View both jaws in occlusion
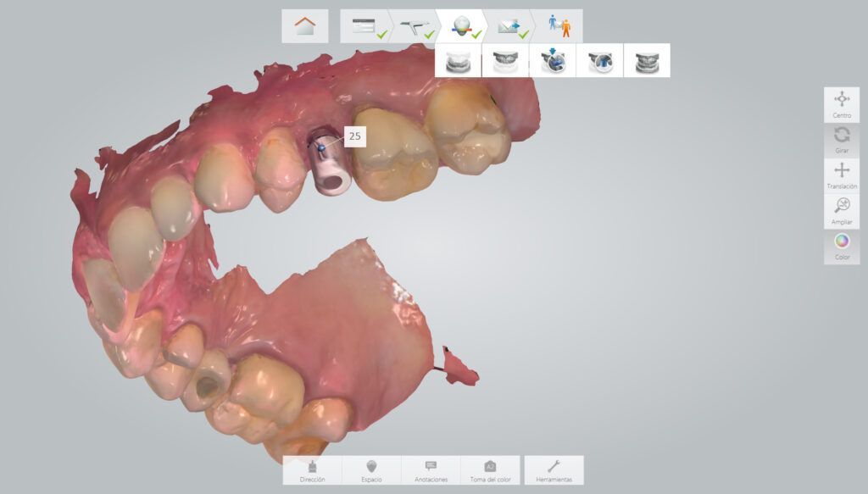Image resolution: width=868 pixels, height=494 pixels. point(647,61)
